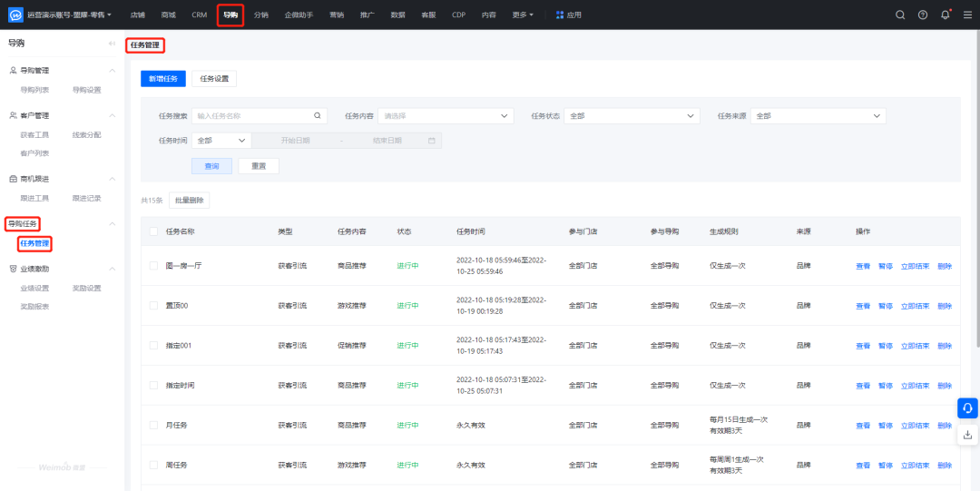
Task: Click 立即结束 for 指定001 task
Action: tap(915, 346)
